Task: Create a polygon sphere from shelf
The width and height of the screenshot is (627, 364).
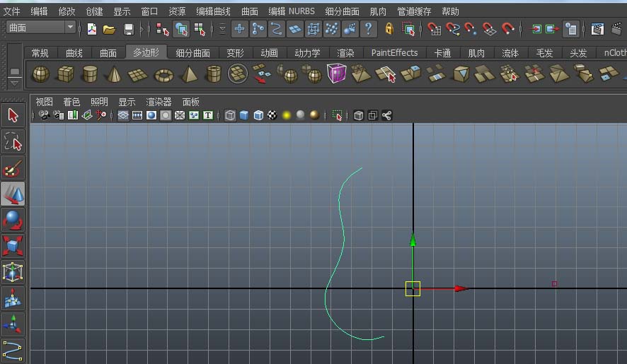Action: pyautogui.click(x=41, y=74)
